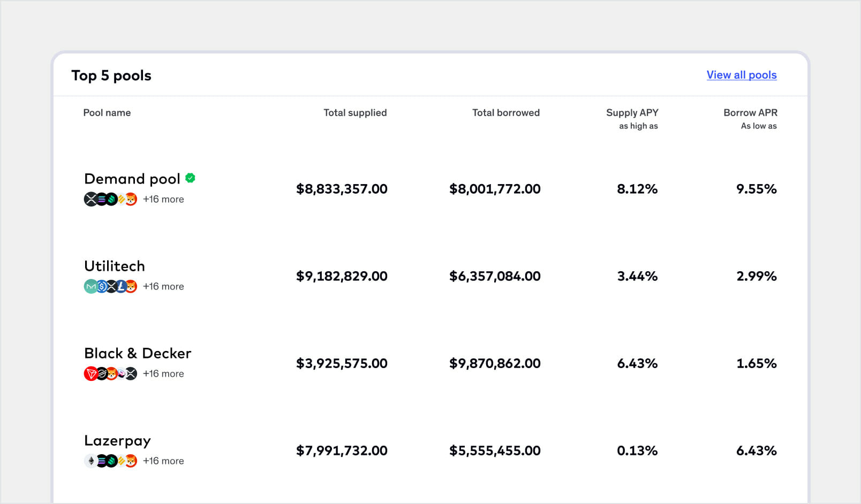Screen dimensions: 861x504
Task: Click the Stellar icon in Black & Decker row
Action: click(101, 374)
